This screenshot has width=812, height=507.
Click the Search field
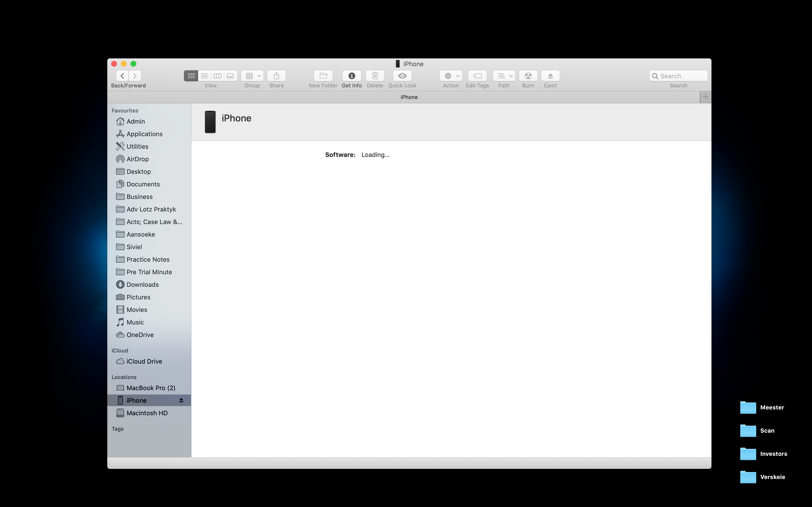681,76
